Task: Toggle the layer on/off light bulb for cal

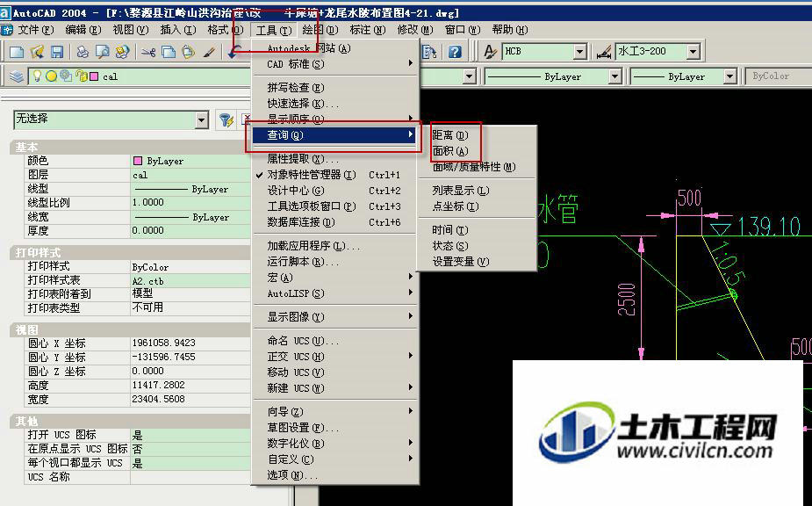Action: [37, 76]
